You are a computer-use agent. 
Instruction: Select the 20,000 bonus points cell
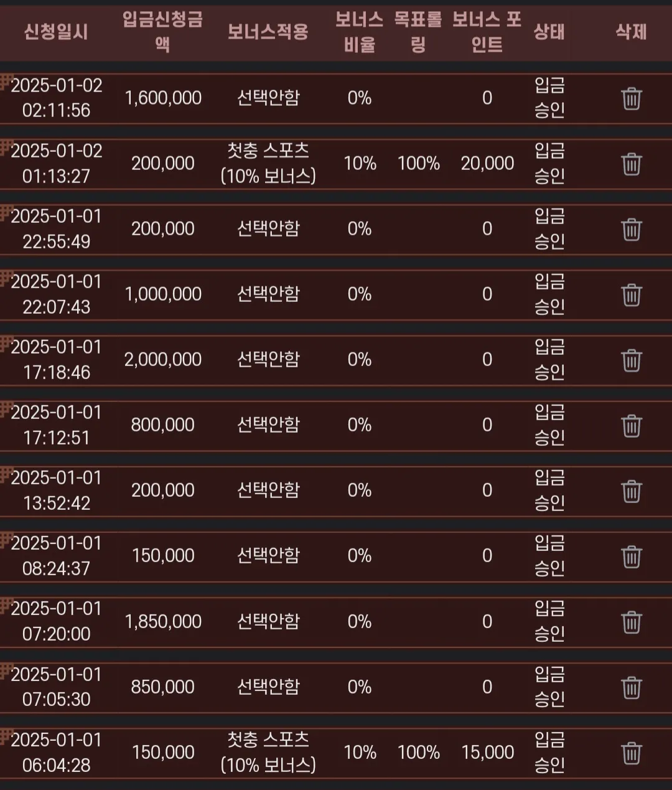(x=487, y=163)
